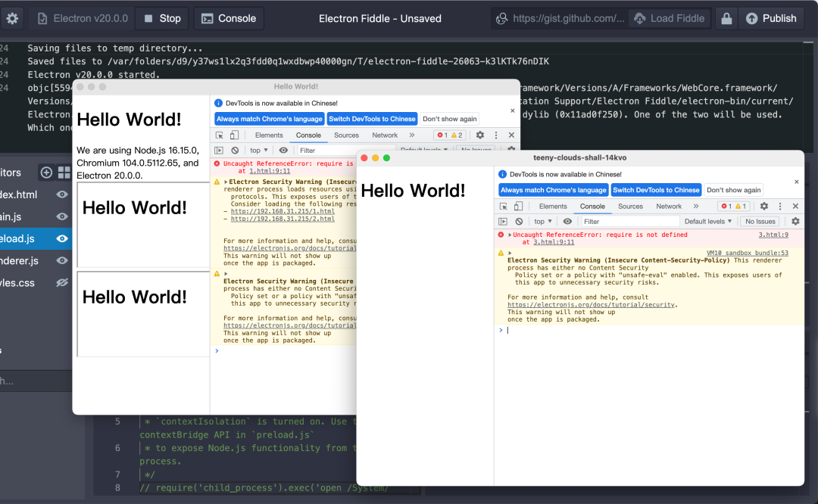818x504 pixels.
Task: Open Network tab in Hello World DevTools
Action: click(x=385, y=135)
